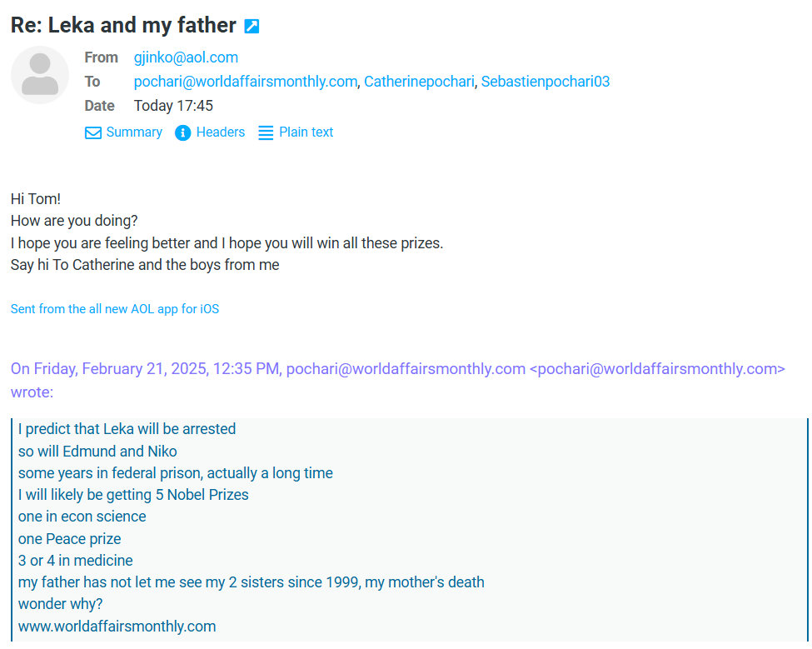812x649 pixels.
Task: Click the sender avatar placeholder
Action: click(x=40, y=75)
